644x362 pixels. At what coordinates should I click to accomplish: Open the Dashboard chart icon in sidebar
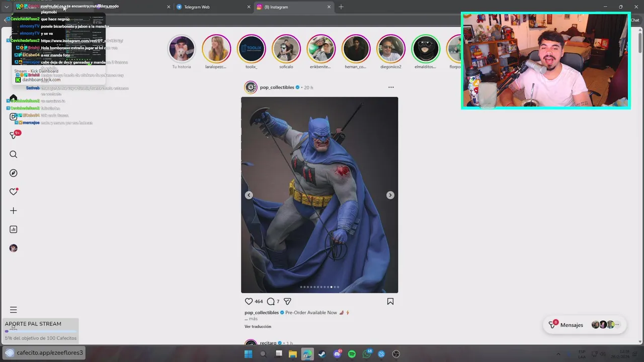pyautogui.click(x=14, y=229)
